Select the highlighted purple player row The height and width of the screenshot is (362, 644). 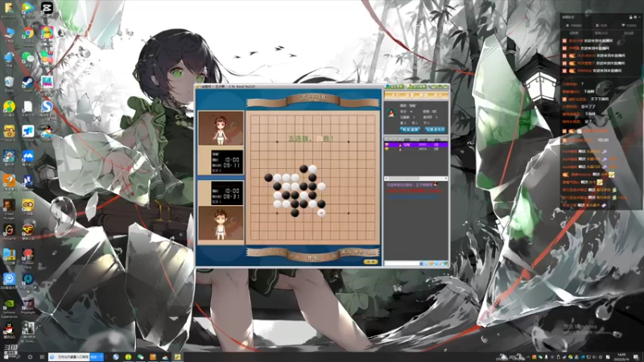(x=416, y=145)
